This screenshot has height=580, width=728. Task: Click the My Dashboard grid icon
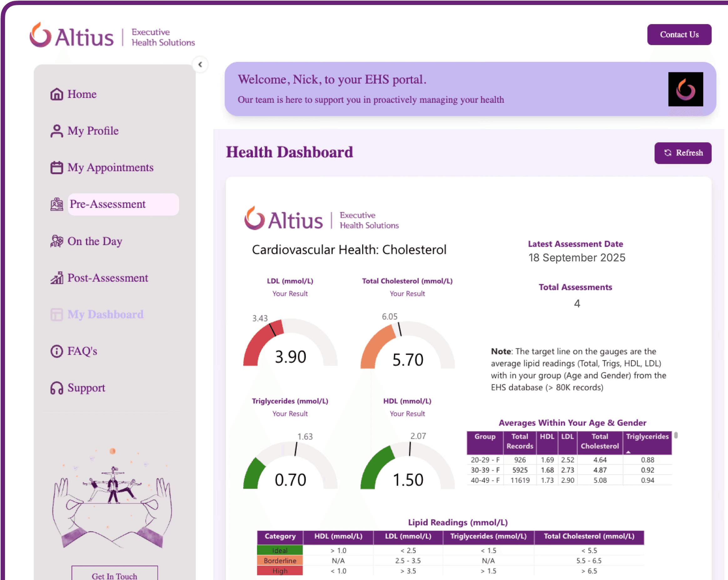coord(56,314)
